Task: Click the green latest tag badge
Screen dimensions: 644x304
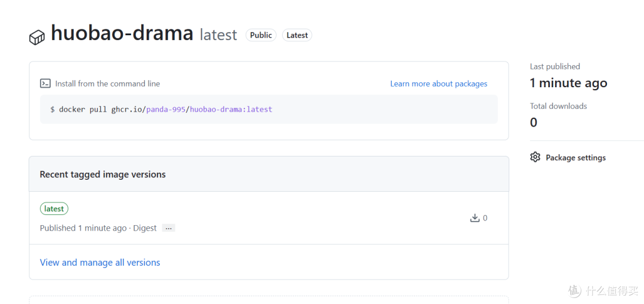Action: (54, 209)
